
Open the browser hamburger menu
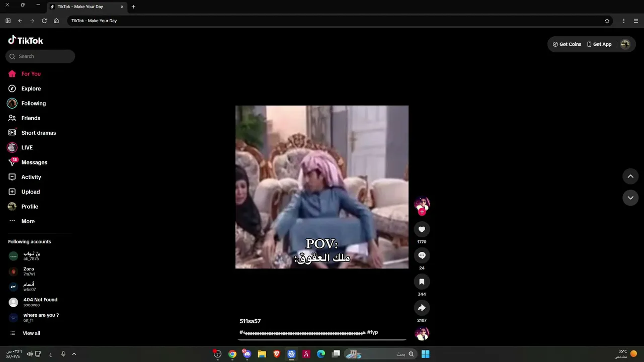(636, 21)
